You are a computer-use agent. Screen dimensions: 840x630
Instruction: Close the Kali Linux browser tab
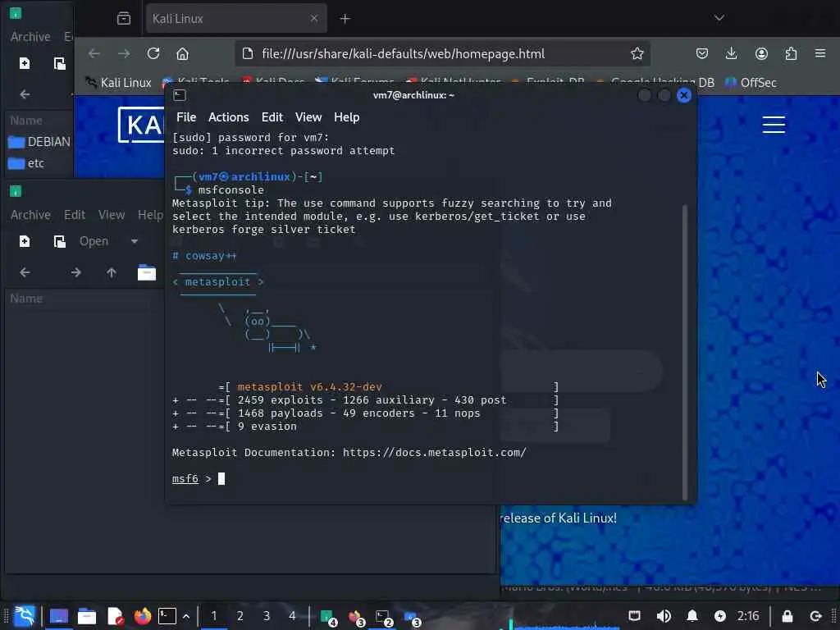click(314, 19)
